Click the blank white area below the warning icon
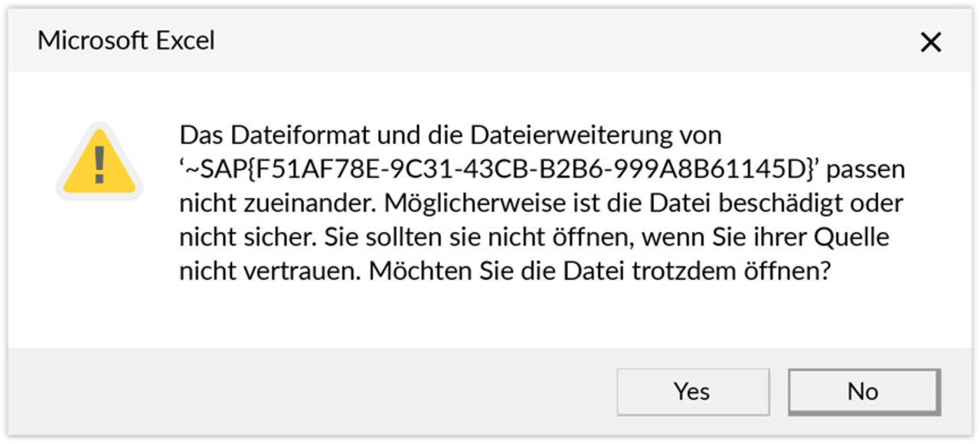The width and height of the screenshot is (980, 444). (99, 276)
